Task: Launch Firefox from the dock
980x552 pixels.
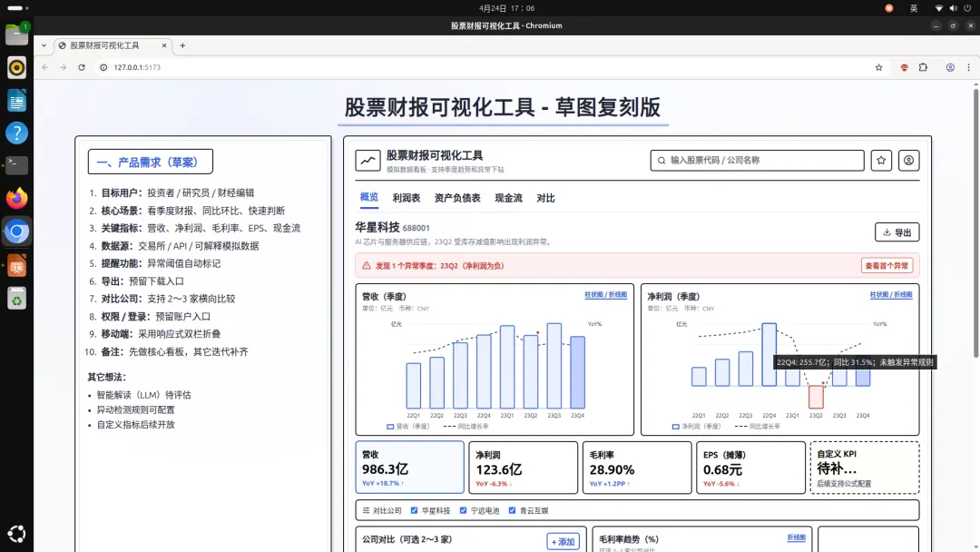Action: pos(17,198)
